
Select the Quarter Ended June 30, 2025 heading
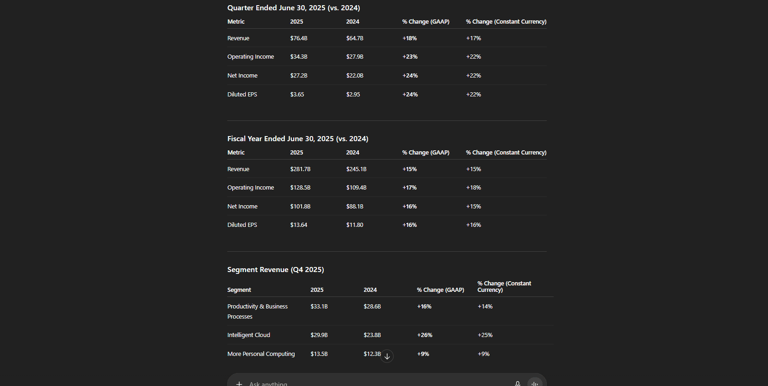[x=293, y=8]
